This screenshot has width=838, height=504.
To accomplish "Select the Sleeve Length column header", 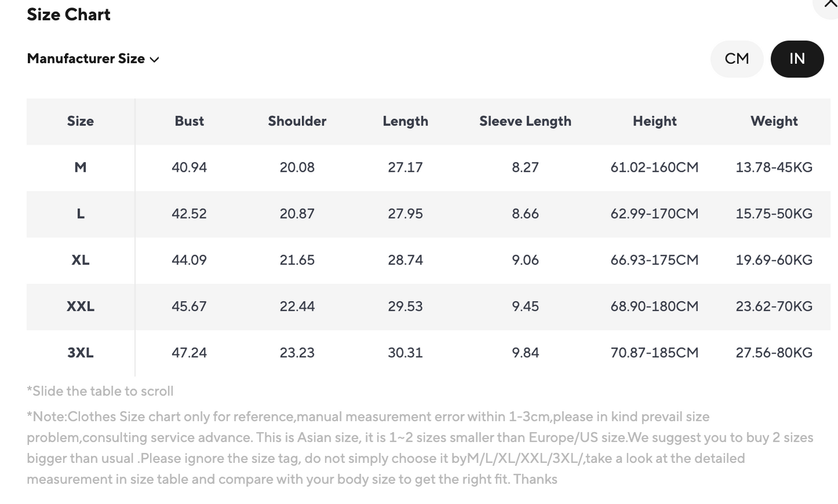I will coord(525,121).
